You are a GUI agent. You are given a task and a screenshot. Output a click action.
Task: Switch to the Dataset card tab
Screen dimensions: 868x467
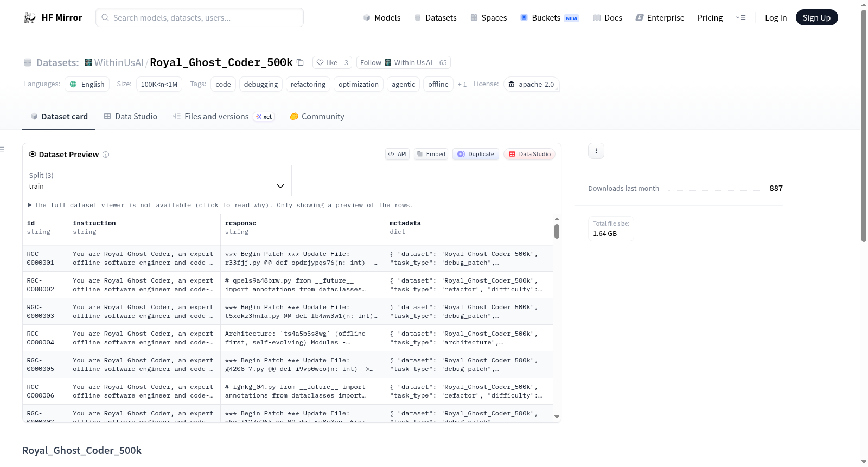pos(59,117)
